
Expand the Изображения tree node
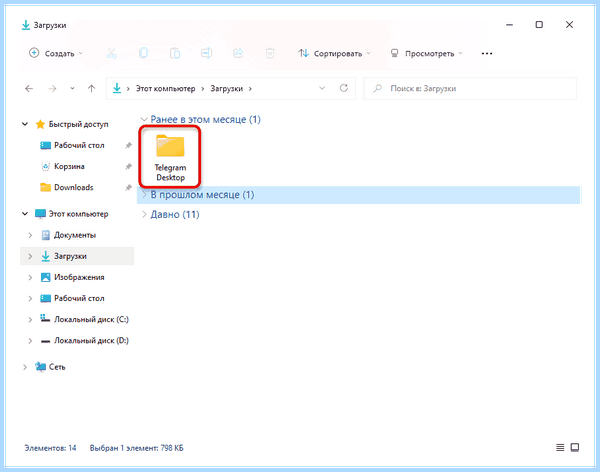click(x=30, y=277)
